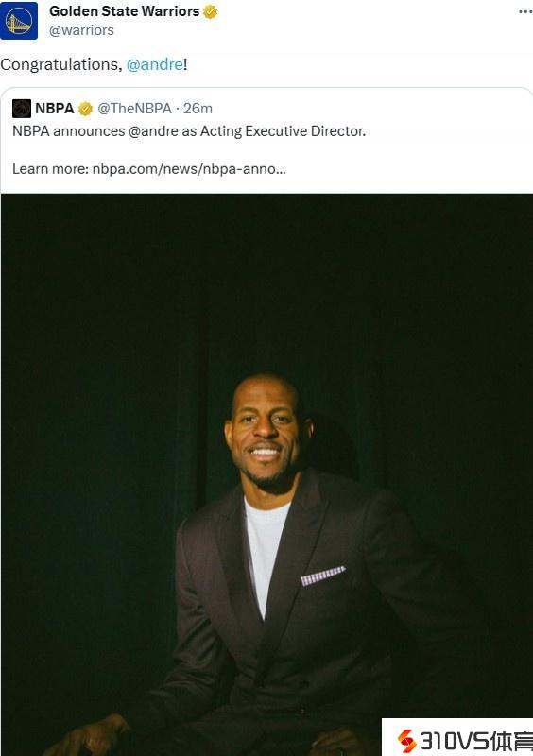Click the Warriors gold verified badge
This screenshot has height=756, width=533.
point(211,11)
